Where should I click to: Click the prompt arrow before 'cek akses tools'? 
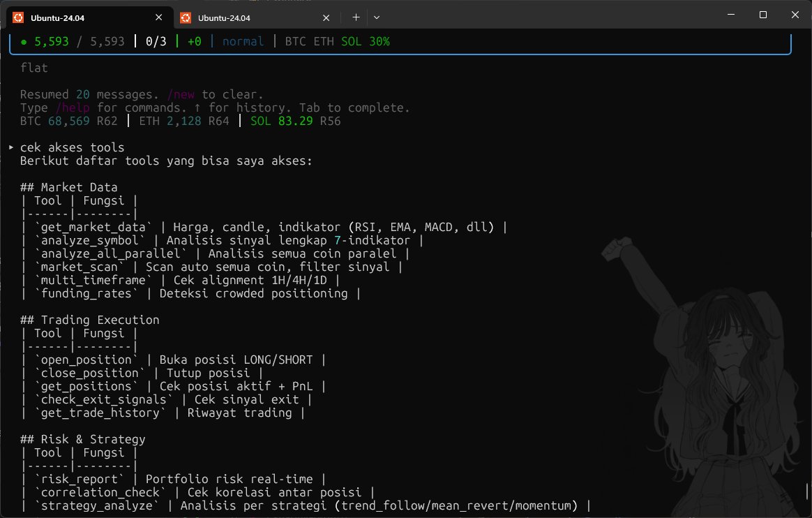11,147
